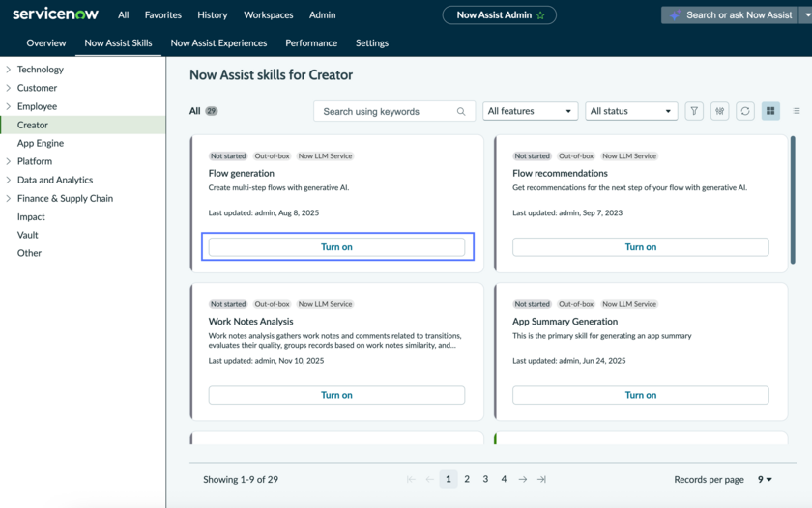
Task: Go to page 4
Action: tap(504, 479)
